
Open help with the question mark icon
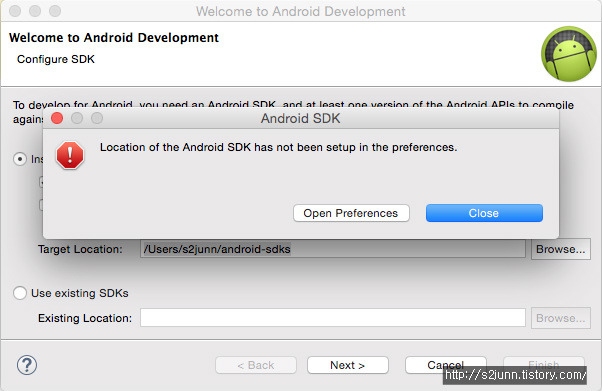click(27, 365)
